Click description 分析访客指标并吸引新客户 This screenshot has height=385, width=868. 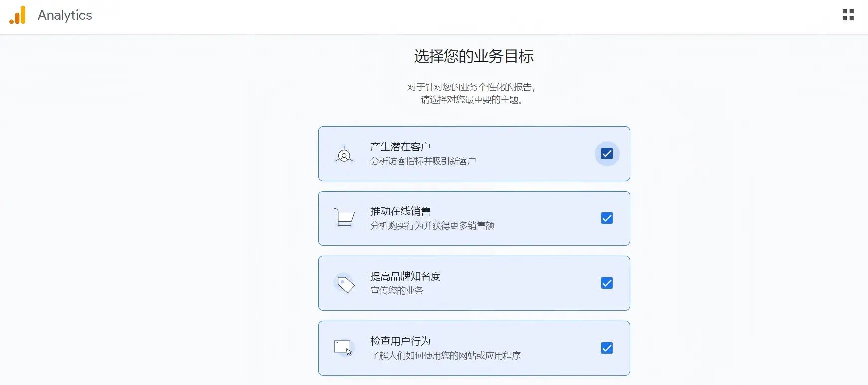point(423,161)
